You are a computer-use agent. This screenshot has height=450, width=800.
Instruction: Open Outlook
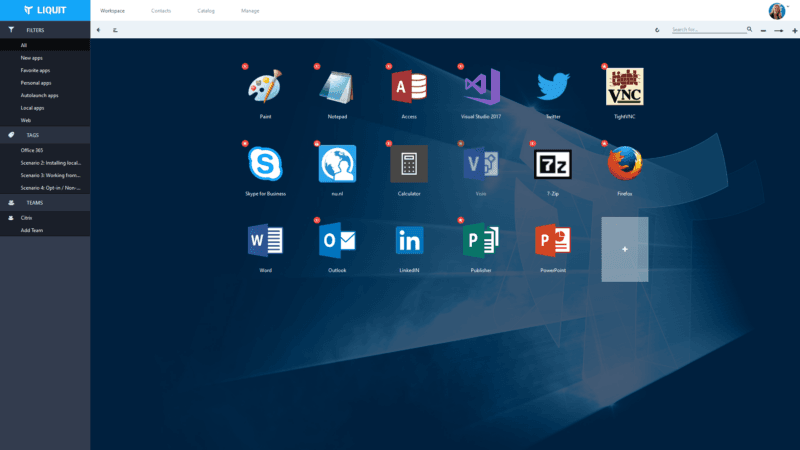point(337,241)
